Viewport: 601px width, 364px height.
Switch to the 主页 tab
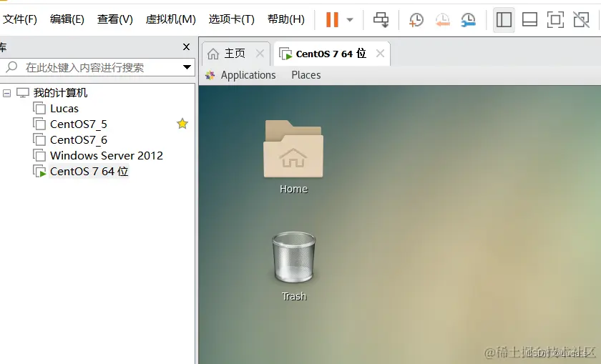(x=235, y=53)
